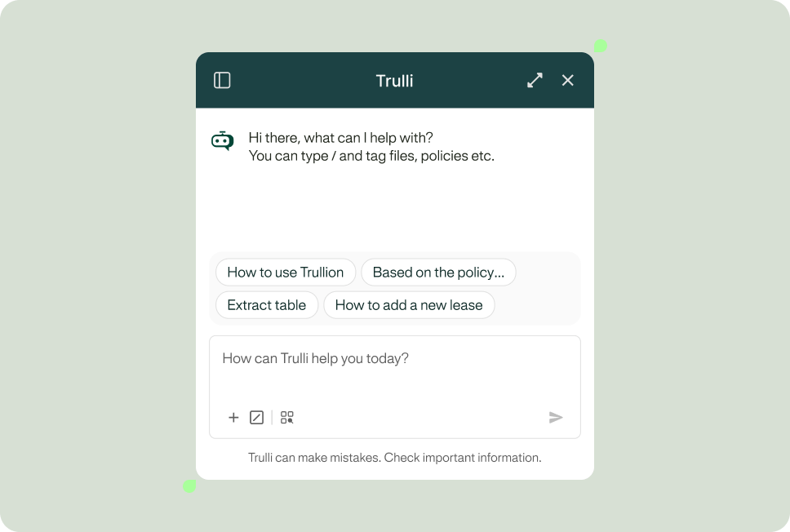Click the 'Hi there, what can I help with?' message
Image resolution: width=790 pixels, height=532 pixels.
(340, 138)
